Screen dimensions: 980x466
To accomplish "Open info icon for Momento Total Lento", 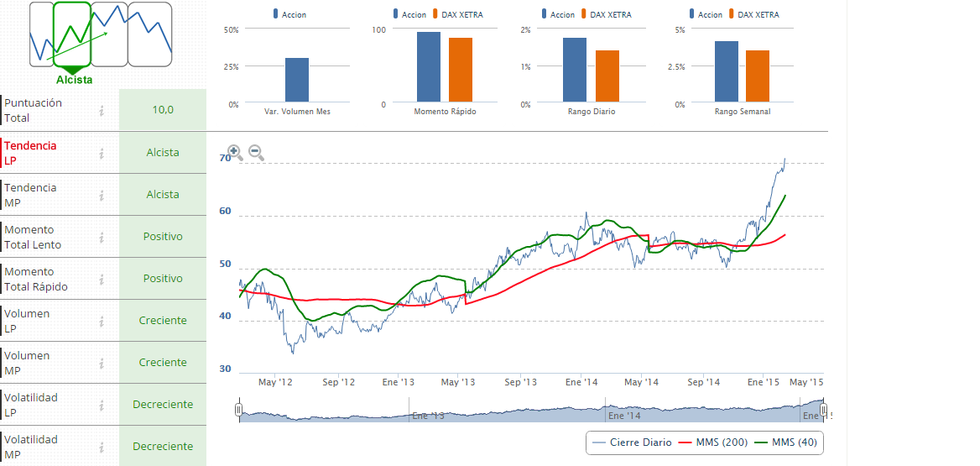I will tap(102, 237).
